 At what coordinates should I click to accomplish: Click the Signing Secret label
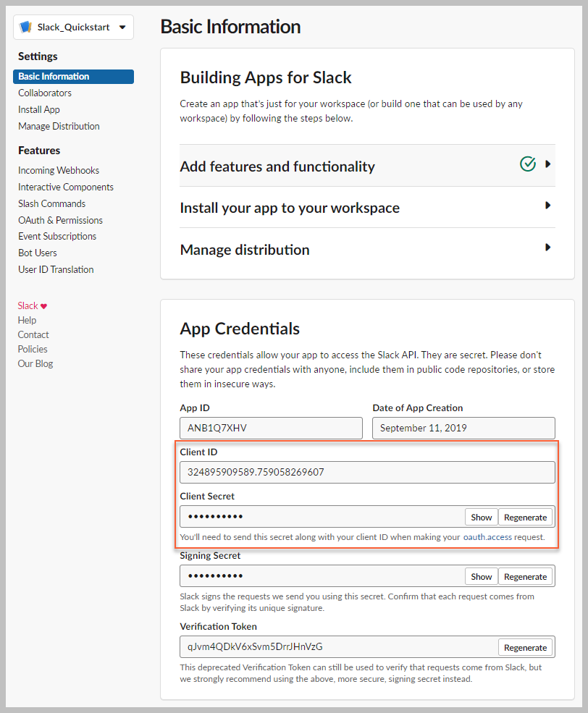coord(210,556)
